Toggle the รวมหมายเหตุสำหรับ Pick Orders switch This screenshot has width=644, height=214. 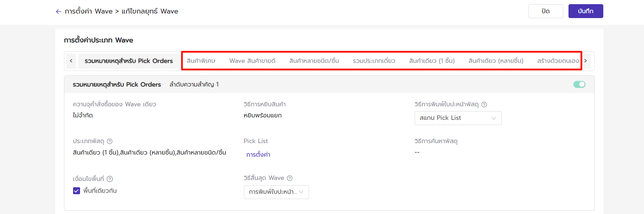pos(579,84)
